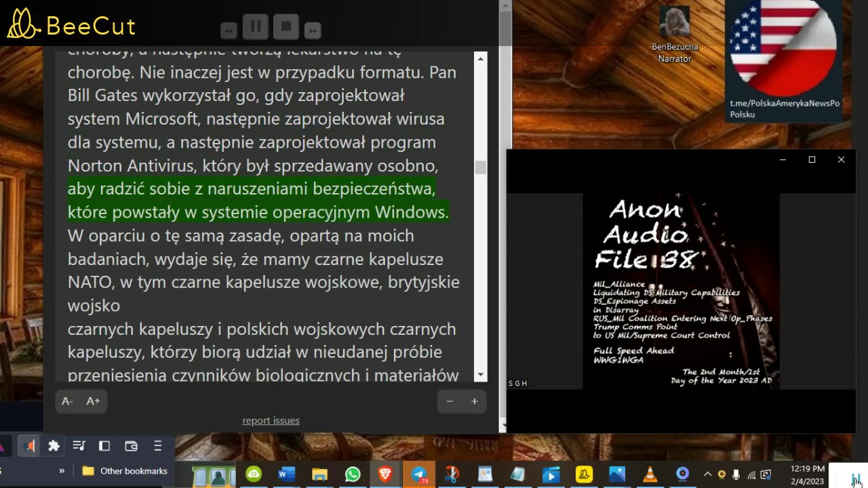Open the taskbar picture-viewer icon next to scissors
Screen dimensions: 868x488
pyautogui.click(x=485, y=474)
